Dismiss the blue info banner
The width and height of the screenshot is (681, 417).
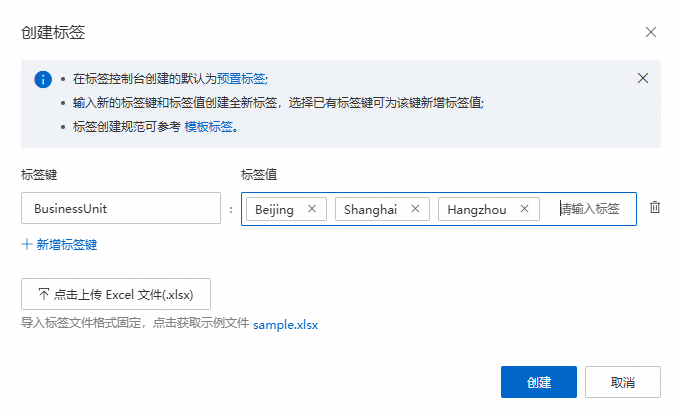pyautogui.click(x=642, y=78)
